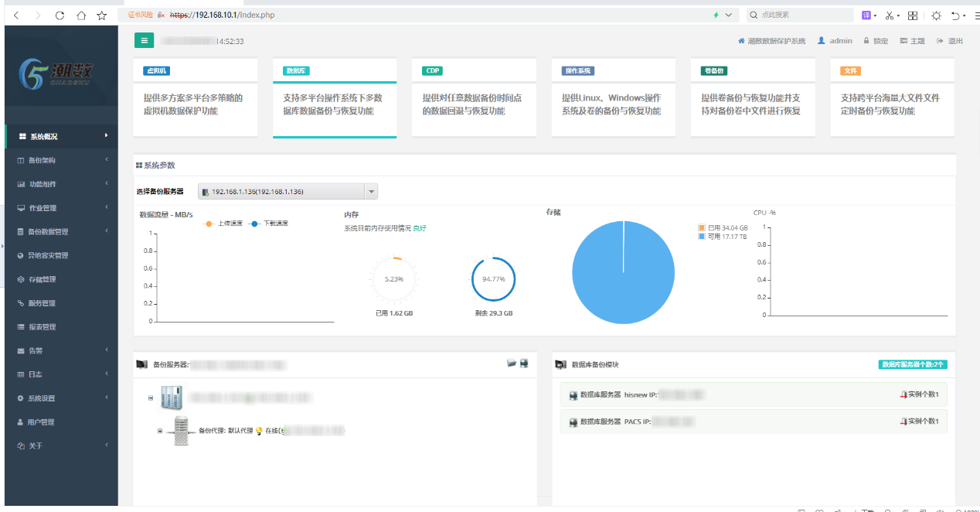Expand the 备份架构 sidebar menu
Screen dimensions: 980x512
pyautogui.click(x=62, y=160)
